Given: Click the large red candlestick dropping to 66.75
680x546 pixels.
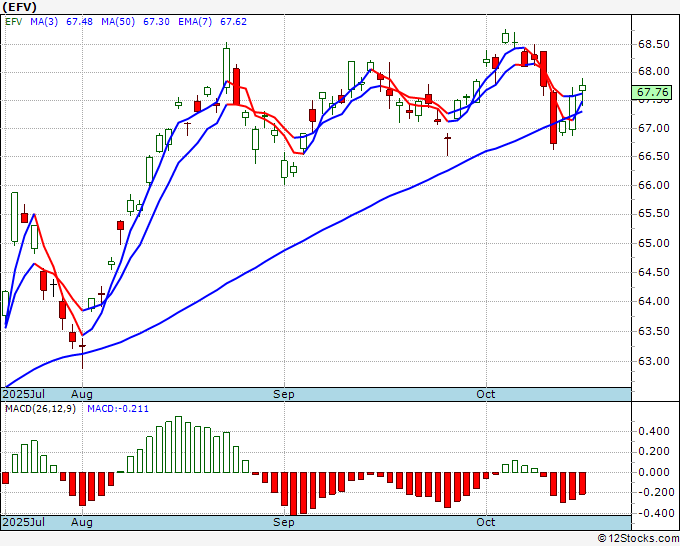Looking at the screenshot, I should tap(553, 118).
